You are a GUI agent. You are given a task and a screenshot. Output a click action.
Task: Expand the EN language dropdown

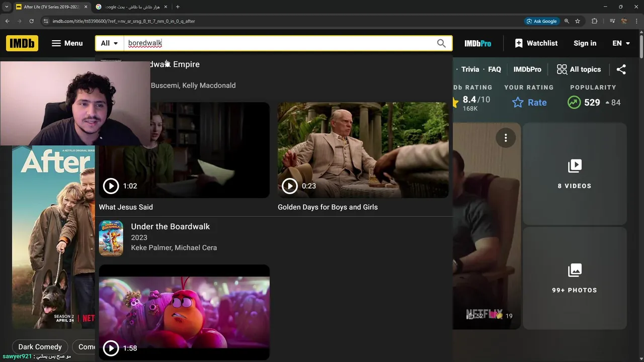click(x=621, y=43)
